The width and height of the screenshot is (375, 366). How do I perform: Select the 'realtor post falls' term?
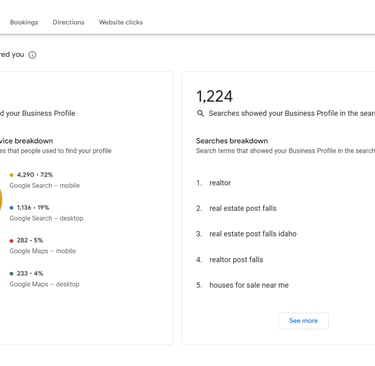(236, 259)
